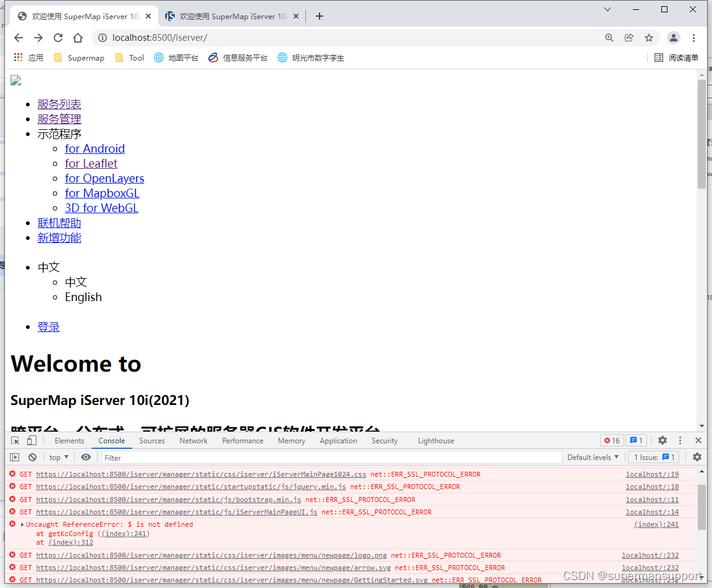Open the user profile avatar
This screenshot has height=588, width=712.
pyautogui.click(x=674, y=38)
